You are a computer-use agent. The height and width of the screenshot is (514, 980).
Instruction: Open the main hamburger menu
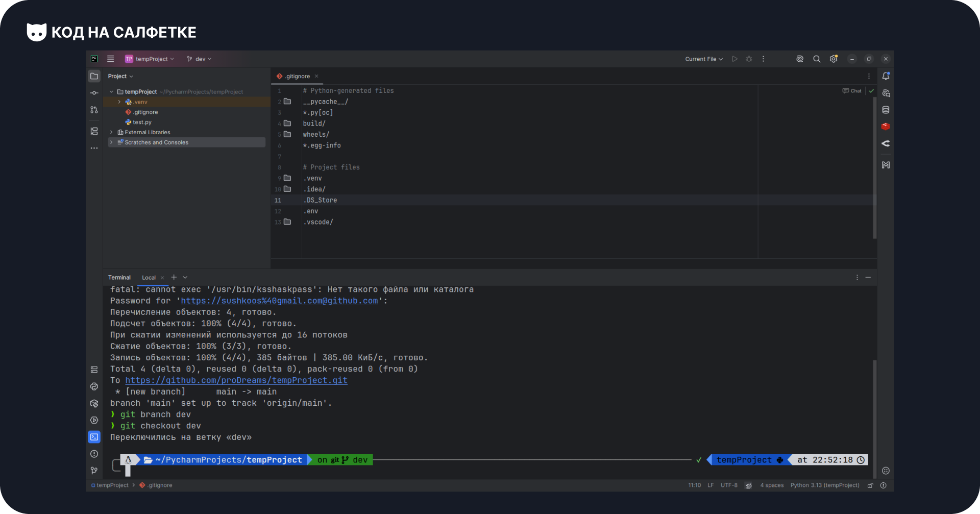click(110, 59)
